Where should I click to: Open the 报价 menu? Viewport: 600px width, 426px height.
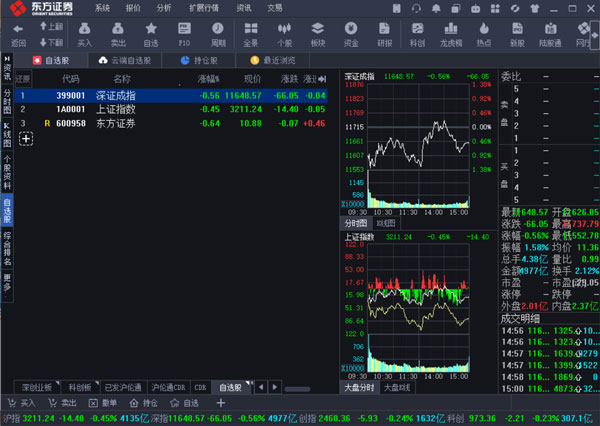click(133, 8)
